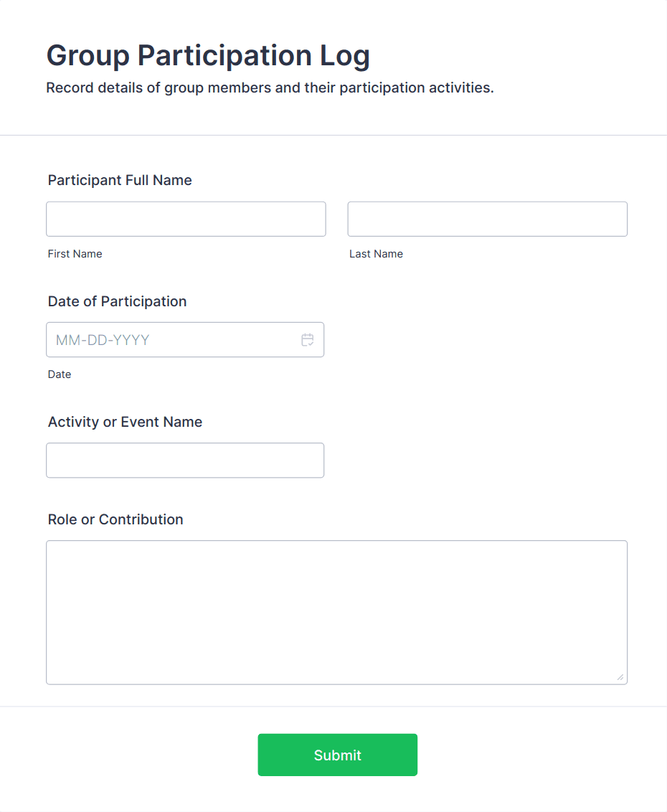Image resolution: width=667 pixels, height=812 pixels.
Task: Click the date picker icon next to MM-DD-YYYY
Action: [x=308, y=339]
